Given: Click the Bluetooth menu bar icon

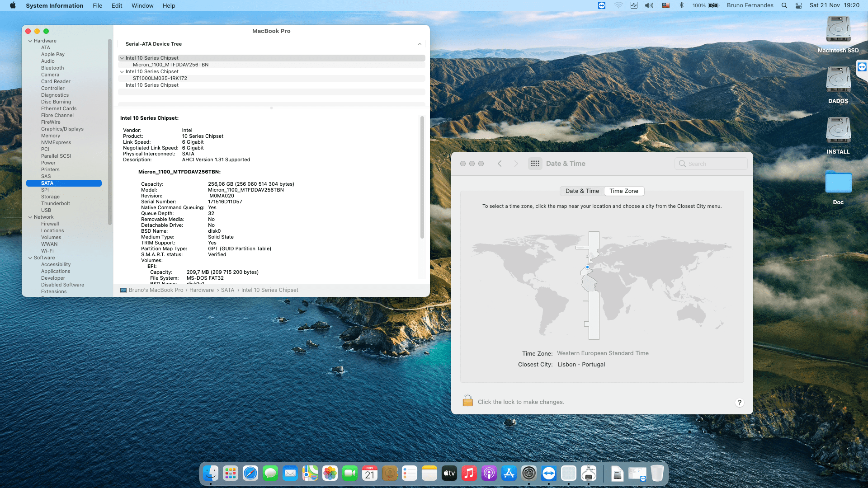Looking at the screenshot, I should pyautogui.click(x=681, y=5).
